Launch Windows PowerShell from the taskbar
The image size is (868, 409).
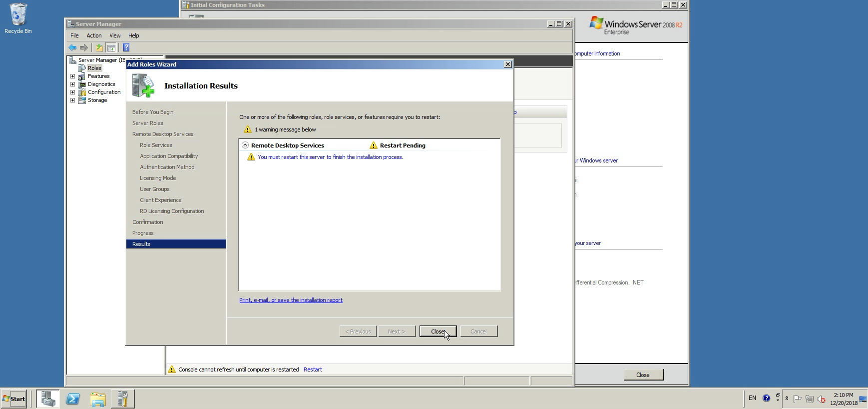point(73,399)
